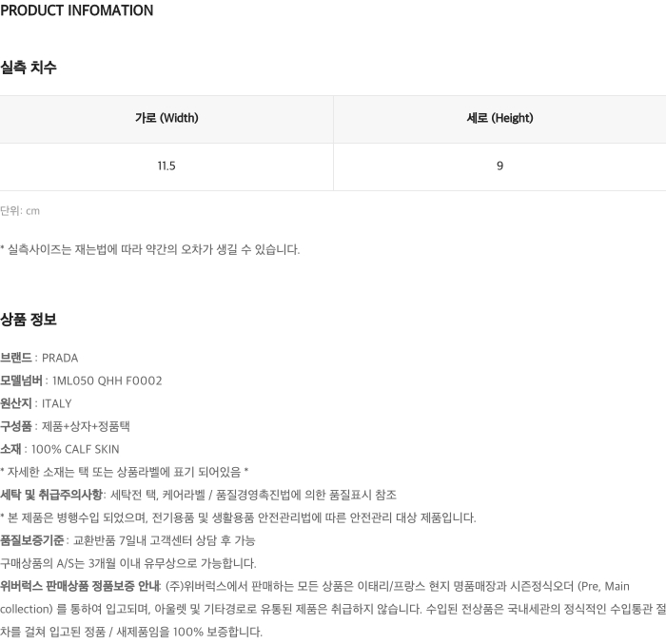Screen dimensions: 666x644
Task: Click the 실측사이즈 measurement error disclaimer
Action: point(149,250)
